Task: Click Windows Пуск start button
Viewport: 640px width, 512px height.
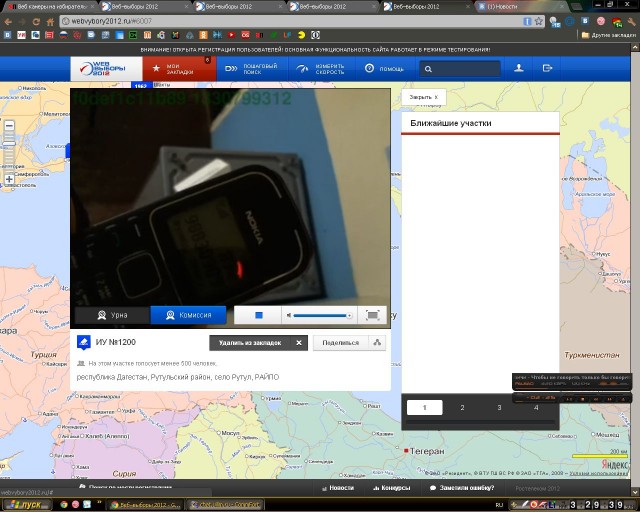Action: (25, 505)
